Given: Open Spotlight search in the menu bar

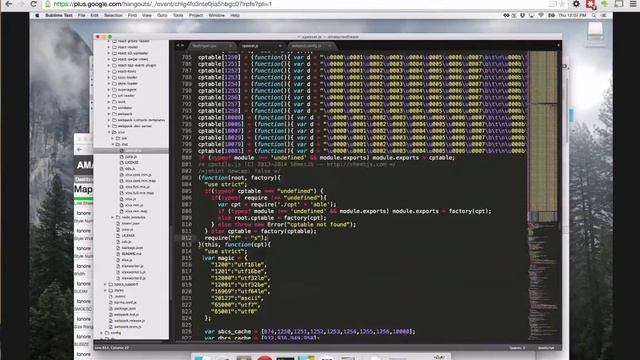Looking at the screenshot, I should 594,16.
